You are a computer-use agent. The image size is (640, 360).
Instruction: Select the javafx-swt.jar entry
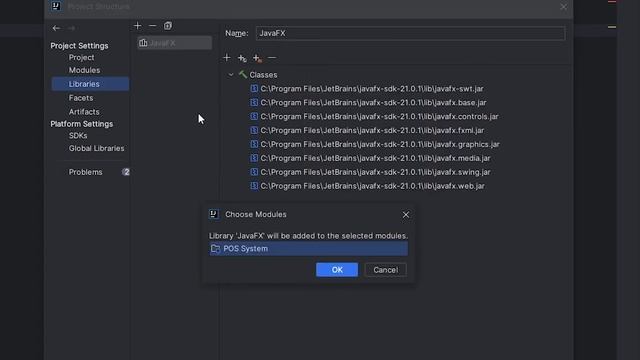tap(372, 89)
